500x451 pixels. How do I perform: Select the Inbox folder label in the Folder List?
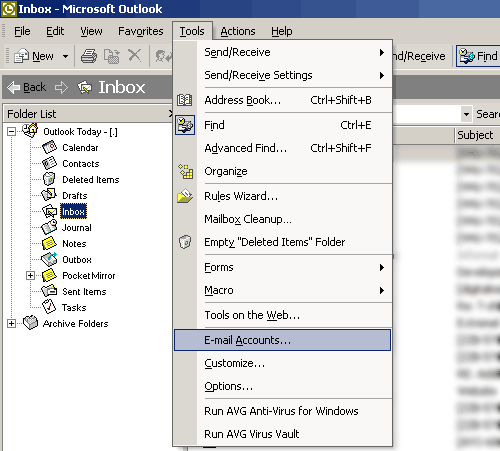[x=73, y=211]
